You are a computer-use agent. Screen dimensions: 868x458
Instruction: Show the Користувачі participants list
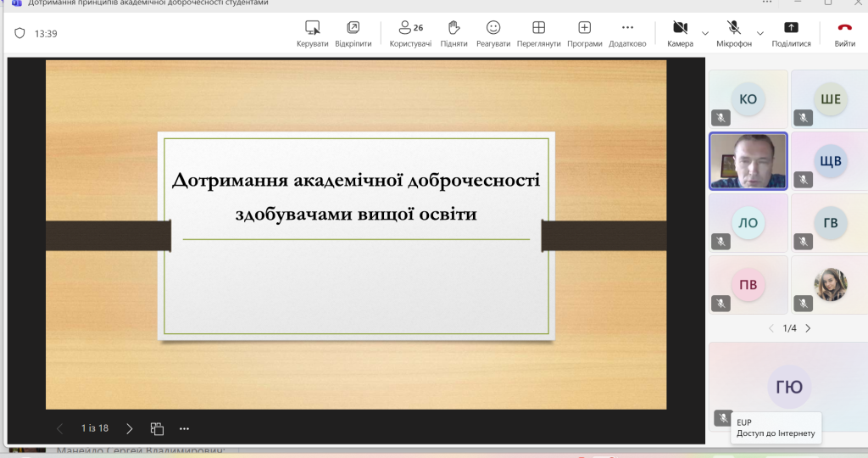click(x=410, y=28)
